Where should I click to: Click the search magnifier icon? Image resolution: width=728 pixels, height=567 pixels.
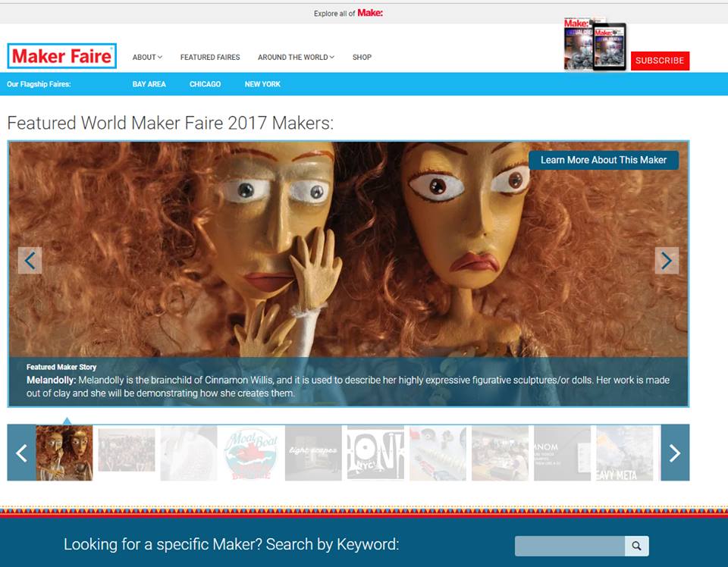click(637, 545)
